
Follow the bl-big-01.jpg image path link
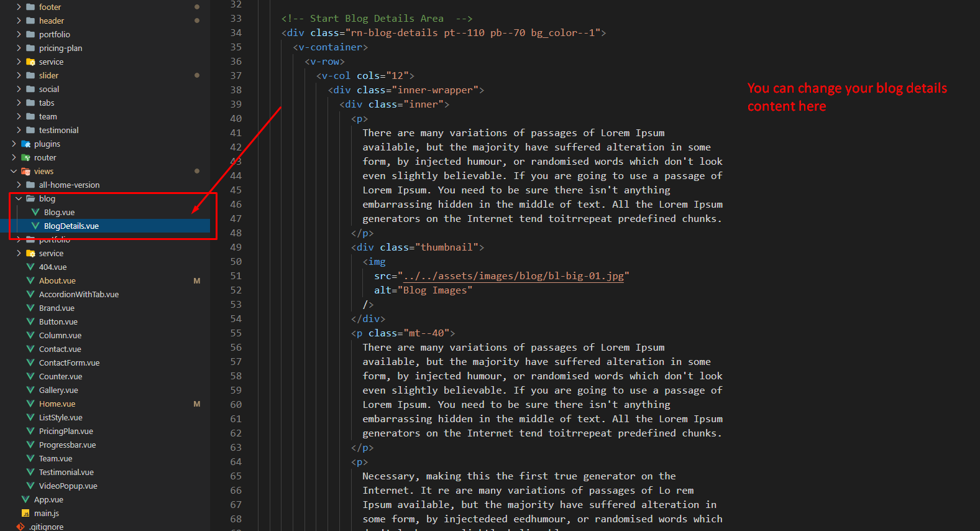point(513,276)
